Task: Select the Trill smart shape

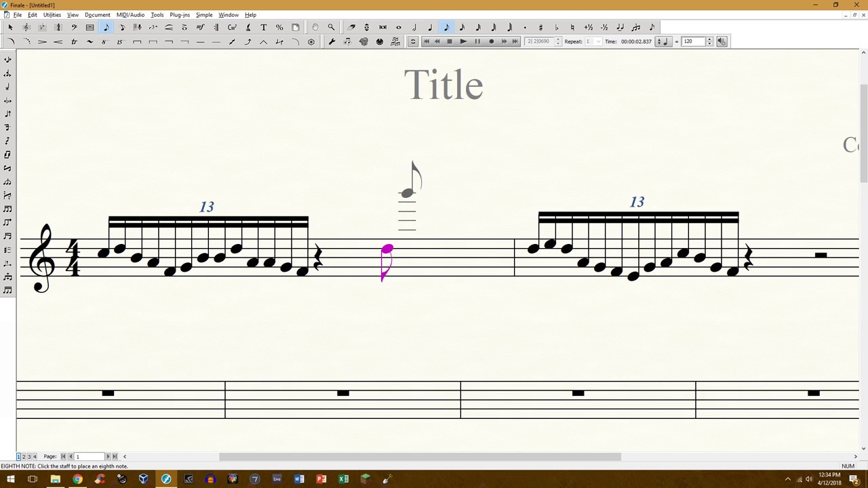Action: (74, 41)
